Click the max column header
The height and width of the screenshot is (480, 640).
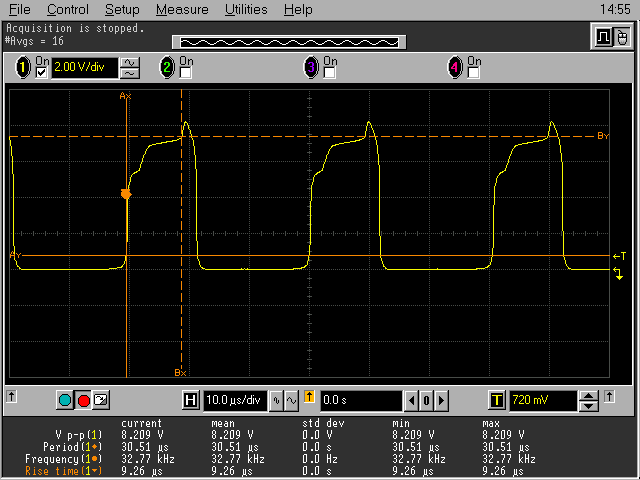[x=491, y=423]
